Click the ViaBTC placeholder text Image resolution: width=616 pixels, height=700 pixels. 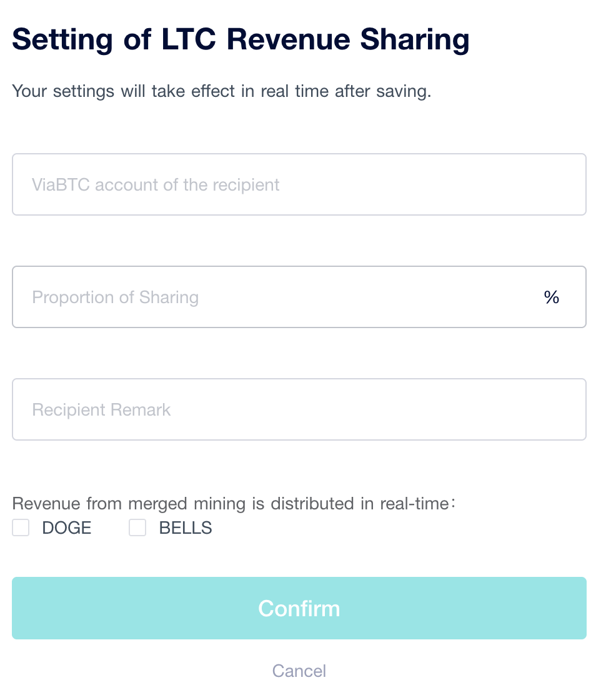(156, 185)
